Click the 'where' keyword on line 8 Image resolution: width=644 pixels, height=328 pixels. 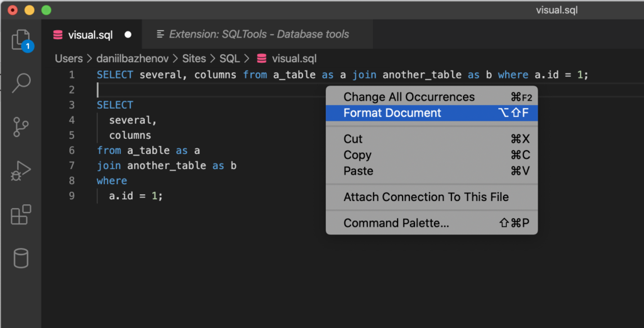pyautogui.click(x=112, y=180)
